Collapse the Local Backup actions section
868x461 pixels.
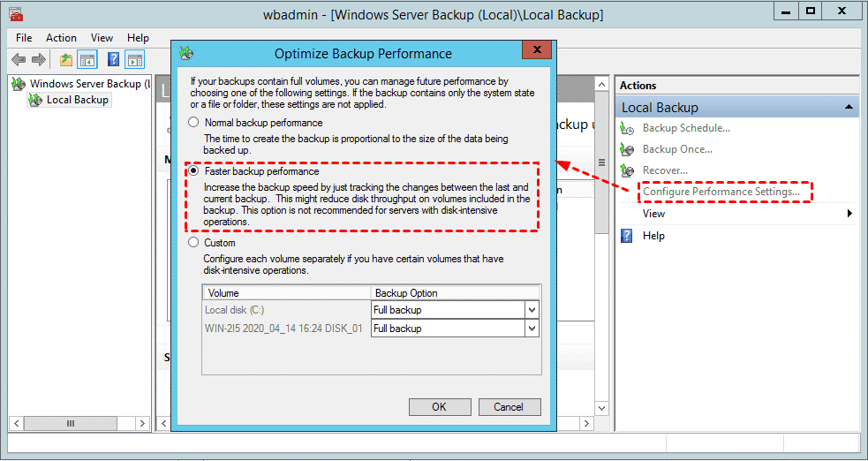click(x=849, y=108)
